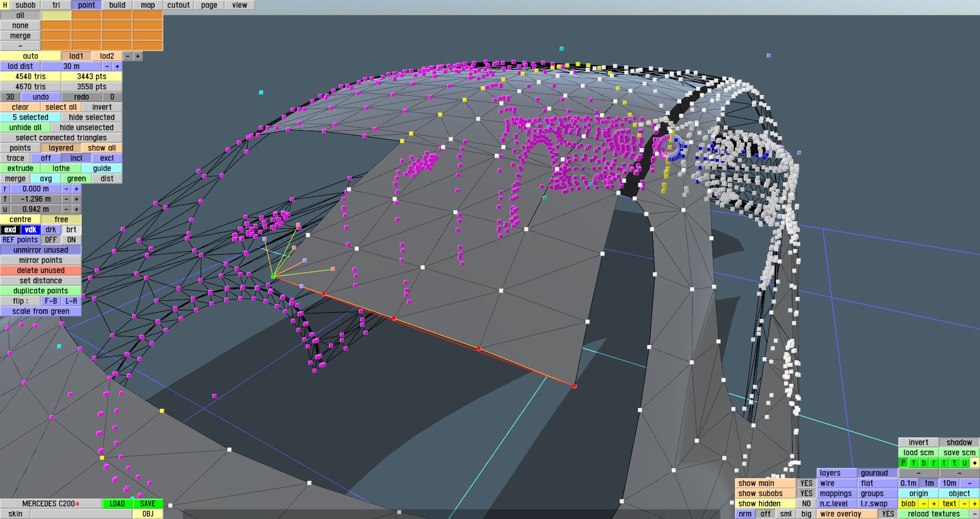Hide the selected points
This screenshot has height=519, width=980.
click(92, 117)
